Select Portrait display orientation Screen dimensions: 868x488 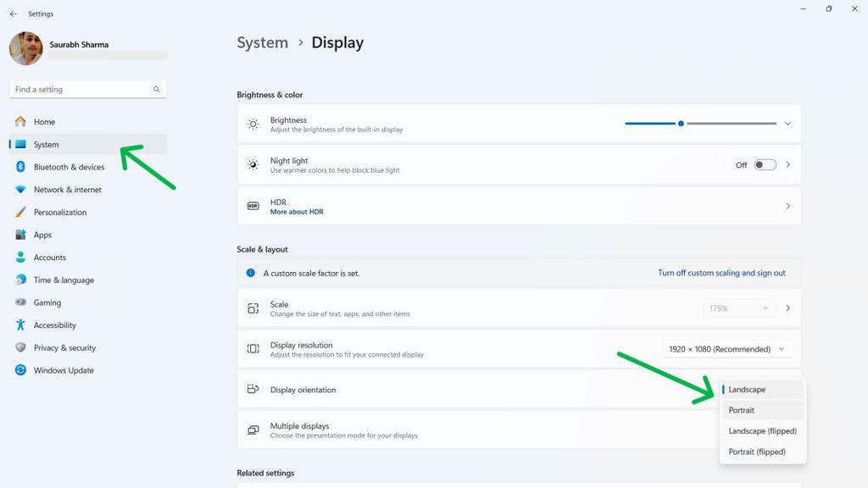click(742, 410)
